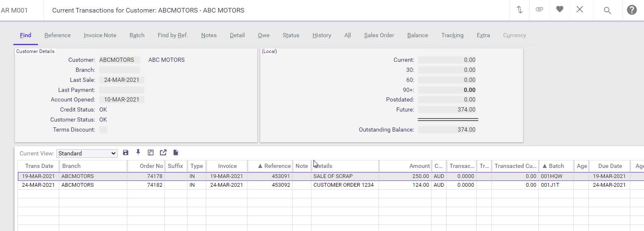Image resolution: width=644 pixels, height=231 pixels.
Task: Open Find by Ref. tab
Action: (173, 36)
